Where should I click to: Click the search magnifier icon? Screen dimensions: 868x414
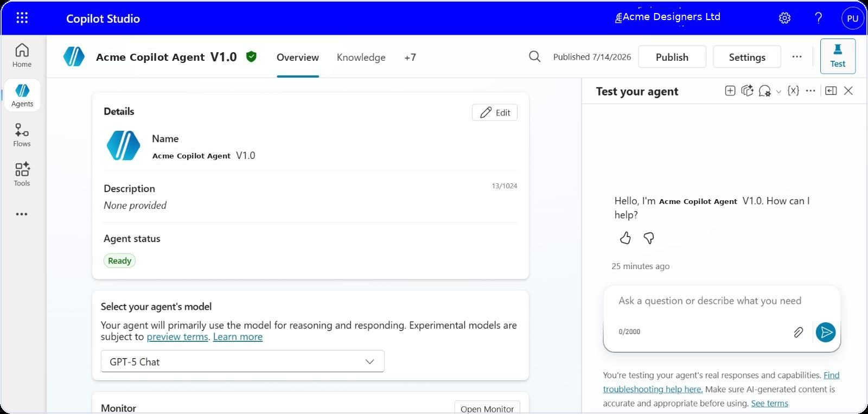tap(534, 56)
